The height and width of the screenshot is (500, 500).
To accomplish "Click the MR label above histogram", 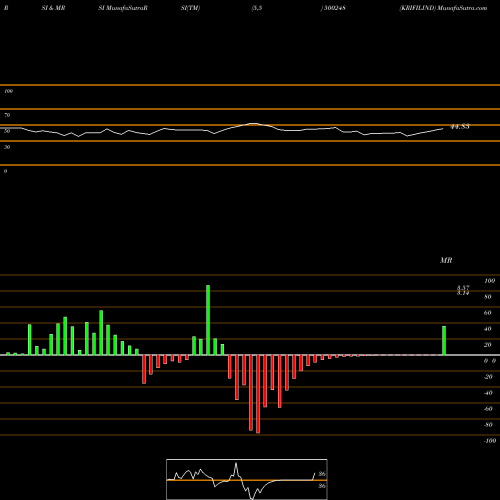I will (446, 260).
